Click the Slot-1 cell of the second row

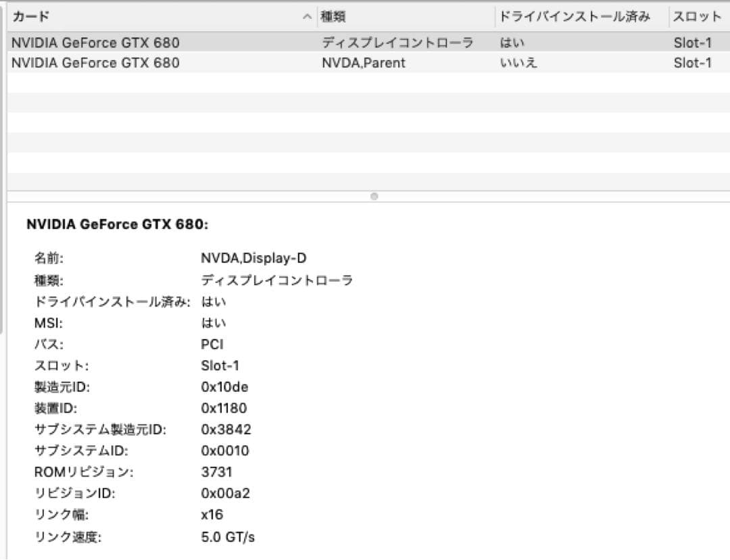(x=692, y=63)
